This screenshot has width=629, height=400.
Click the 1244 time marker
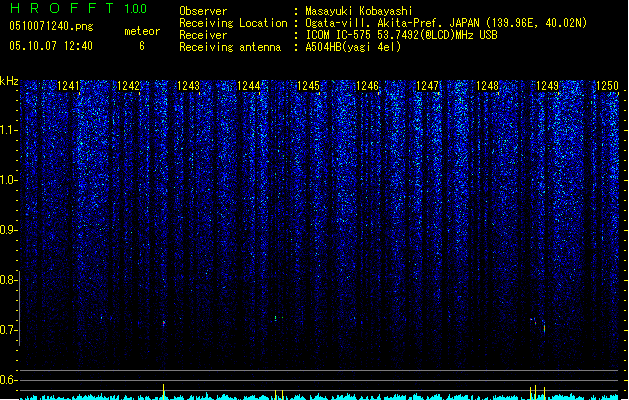point(248,86)
